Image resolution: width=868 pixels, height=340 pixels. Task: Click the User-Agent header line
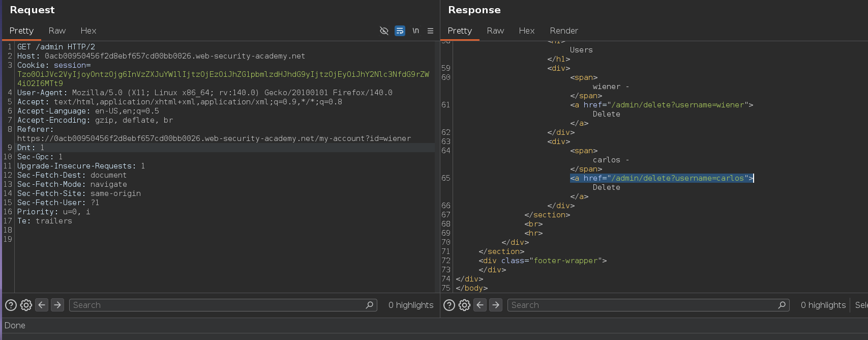(205, 93)
